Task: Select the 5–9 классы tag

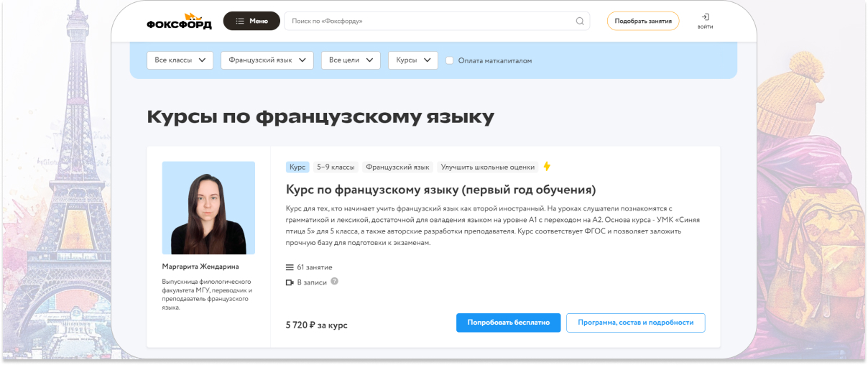Action: coord(336,167)
